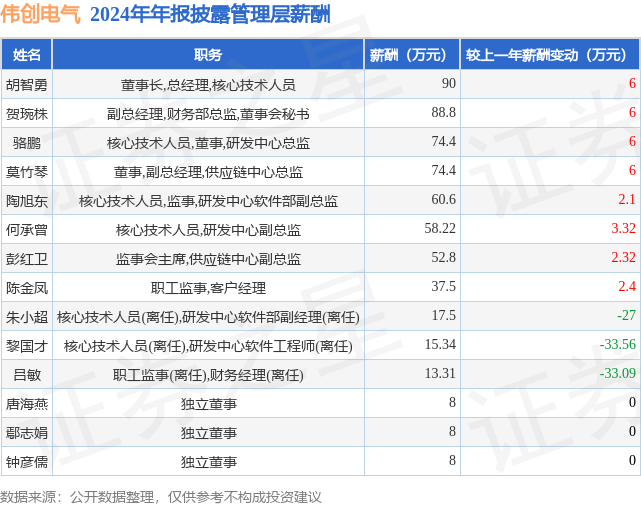
Task: Click salary value 60.6
Action: pos(444,199)
